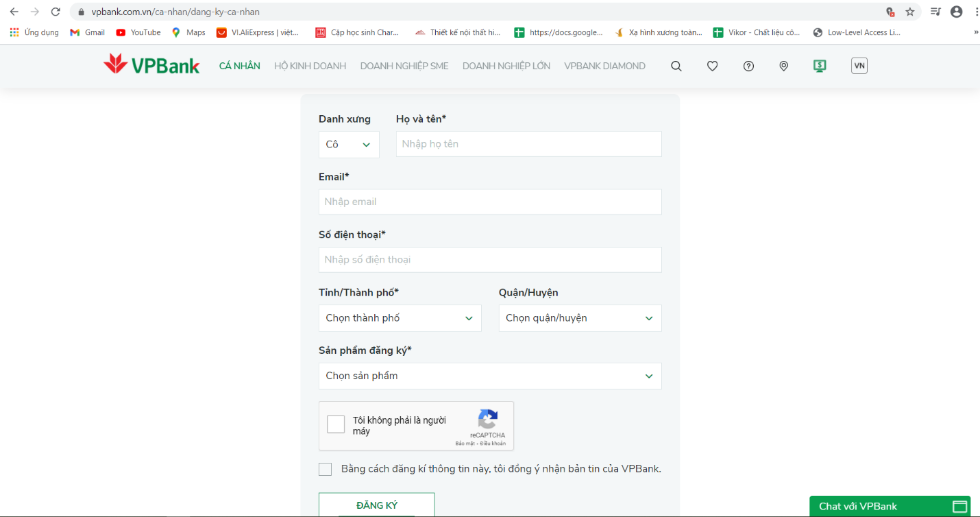
Task: Switch language with VN icon
Action: (859, 66)
